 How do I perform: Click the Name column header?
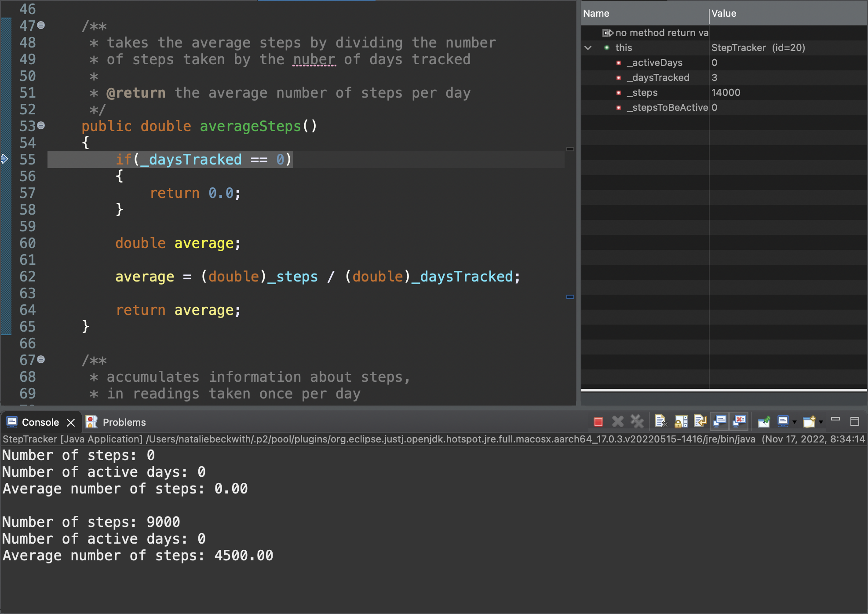coord(645,13)
